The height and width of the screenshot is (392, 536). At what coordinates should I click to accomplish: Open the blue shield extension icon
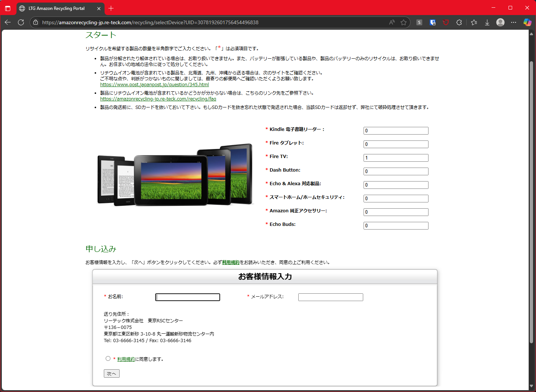433,22
